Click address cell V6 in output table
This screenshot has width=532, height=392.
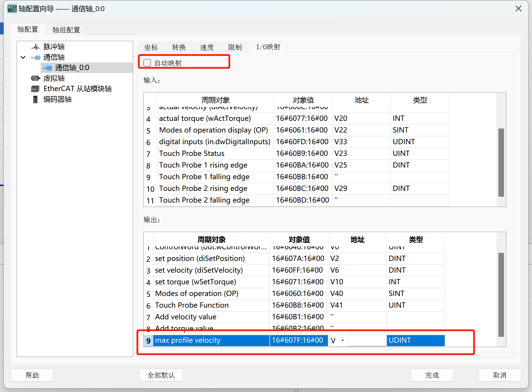(357, 270)
